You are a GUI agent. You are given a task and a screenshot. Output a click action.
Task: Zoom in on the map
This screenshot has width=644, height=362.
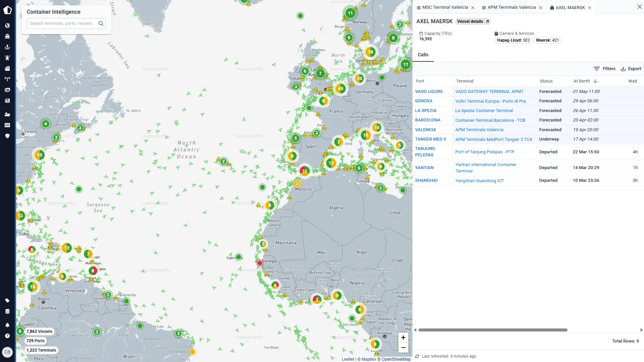click(403, 338)
